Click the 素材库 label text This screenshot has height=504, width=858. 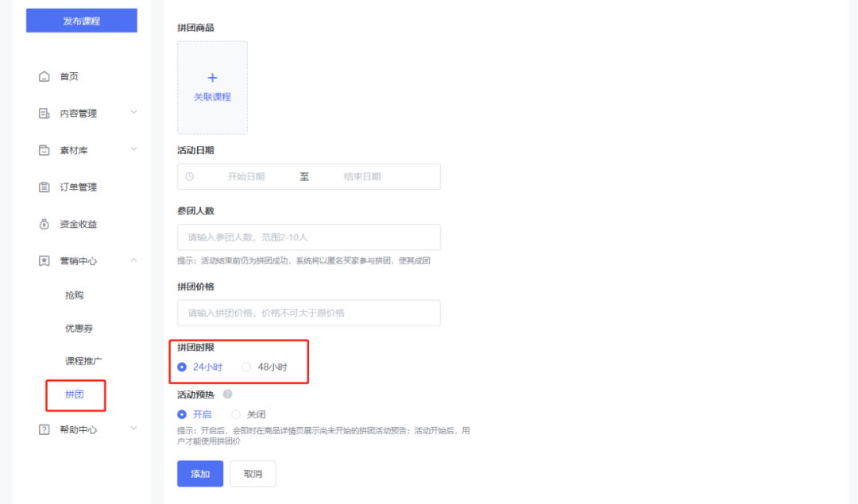coord(74,150)
